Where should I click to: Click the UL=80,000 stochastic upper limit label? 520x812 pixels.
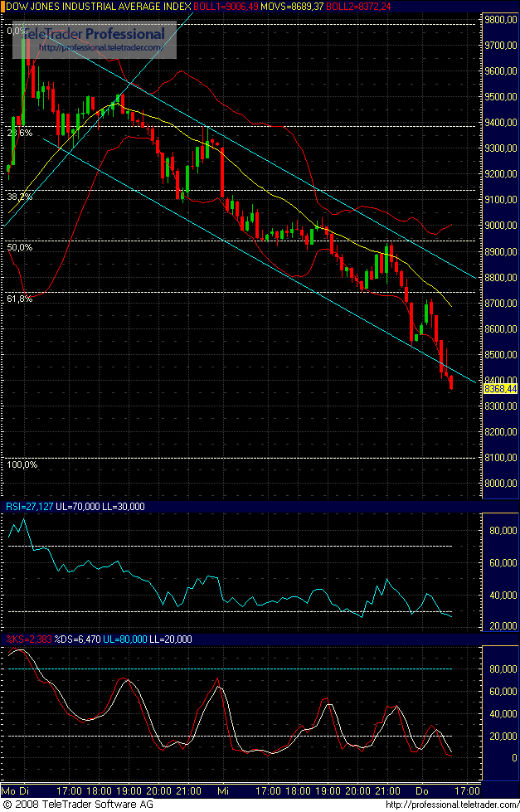click(x=124, y=639)
